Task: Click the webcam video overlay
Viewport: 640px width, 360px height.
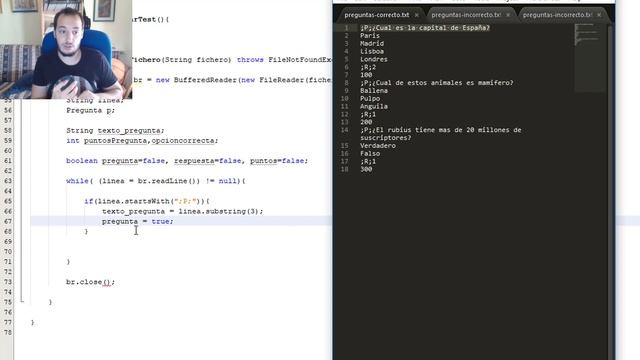Action: (x=66, y=49)
